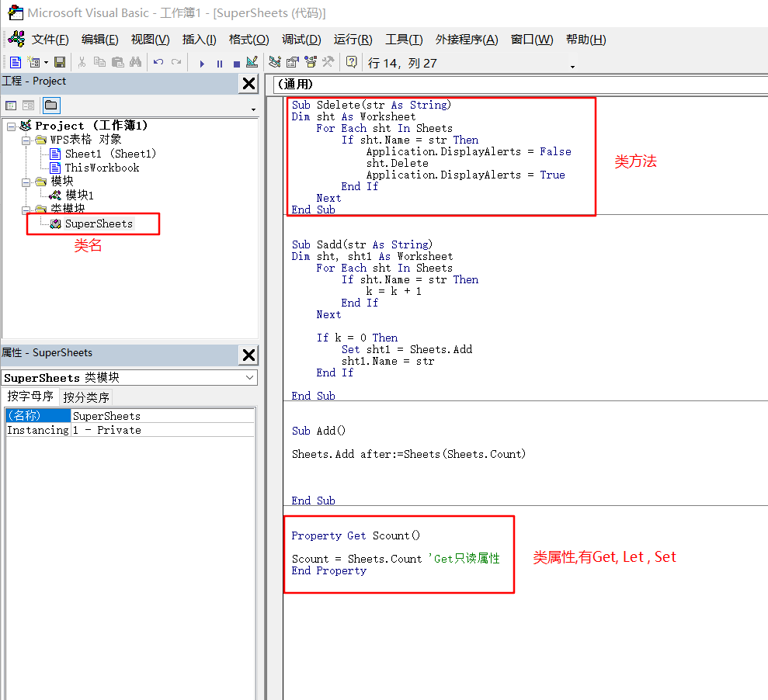
Task: Run the macro with the Run button
Action: click(x=202, y=63)
